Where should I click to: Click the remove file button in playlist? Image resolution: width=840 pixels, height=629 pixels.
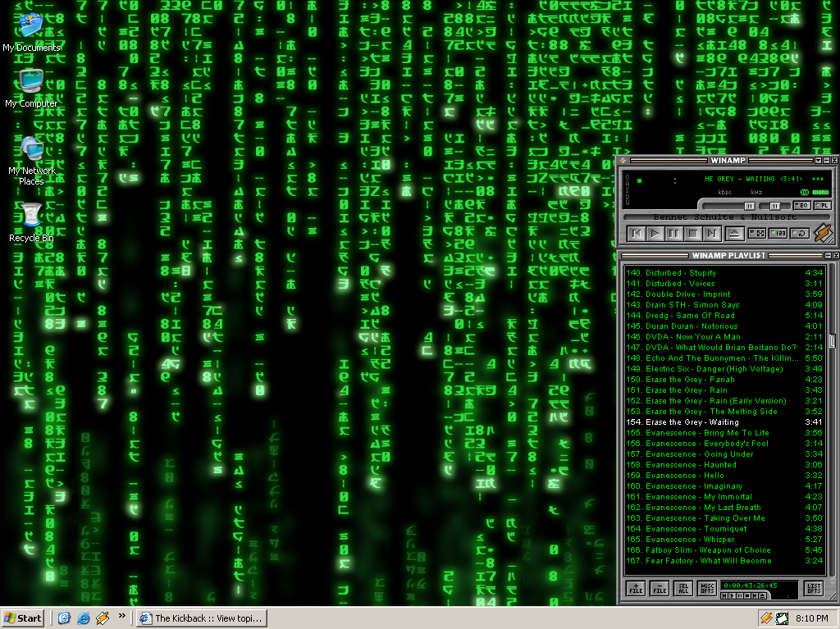click(x=660, y=588)
